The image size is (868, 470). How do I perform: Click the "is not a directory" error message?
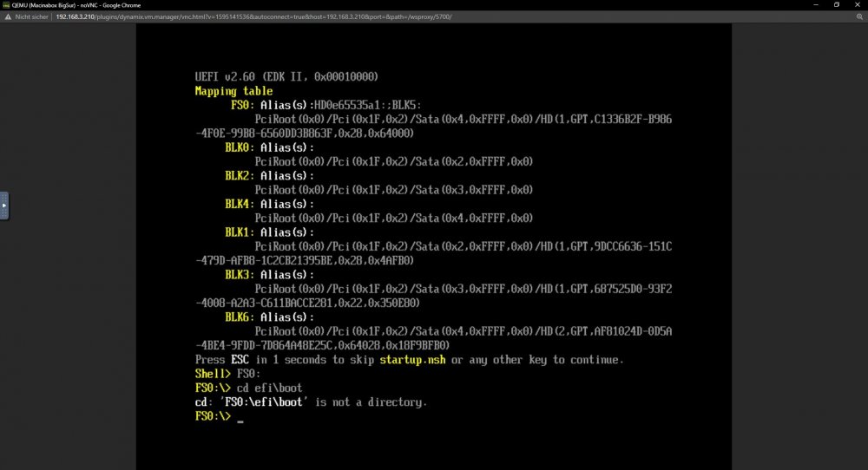(371, 402)
